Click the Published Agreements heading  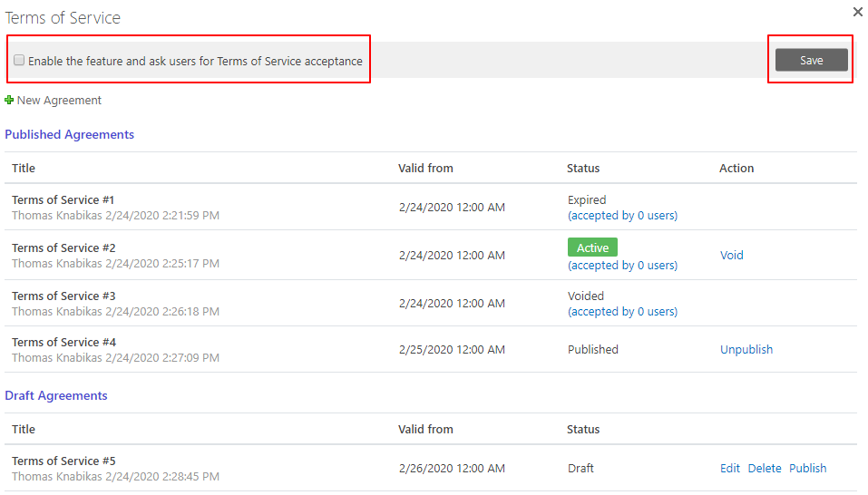(69, 134)
